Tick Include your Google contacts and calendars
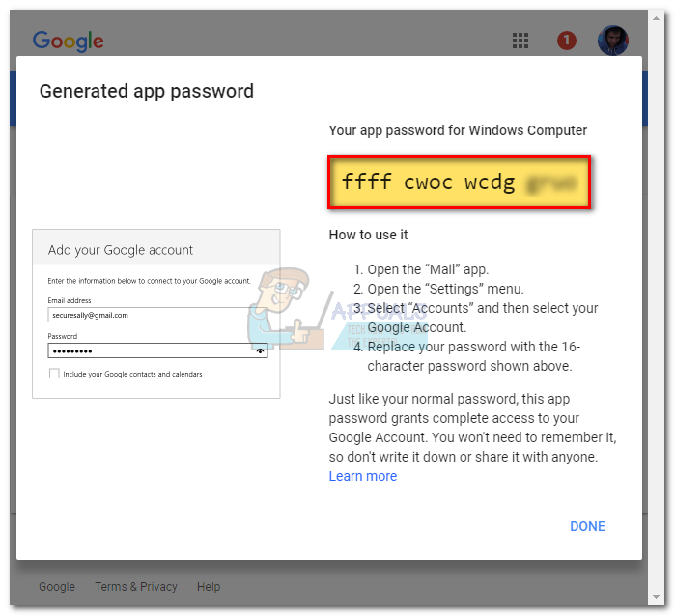 click(x=54, y=374)
